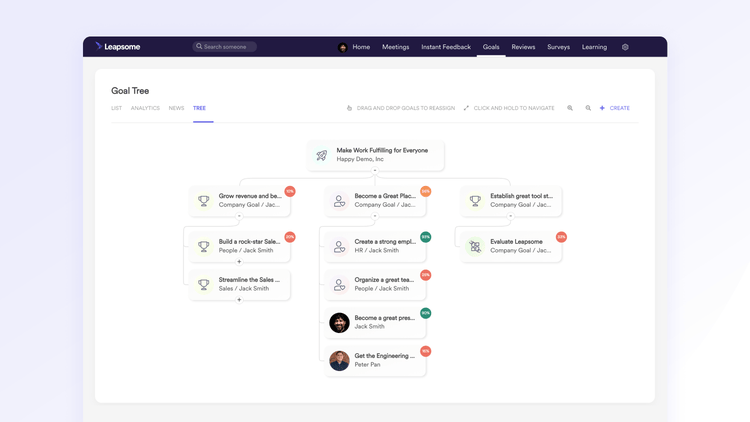Switch to the List tab

coord(117,108)
